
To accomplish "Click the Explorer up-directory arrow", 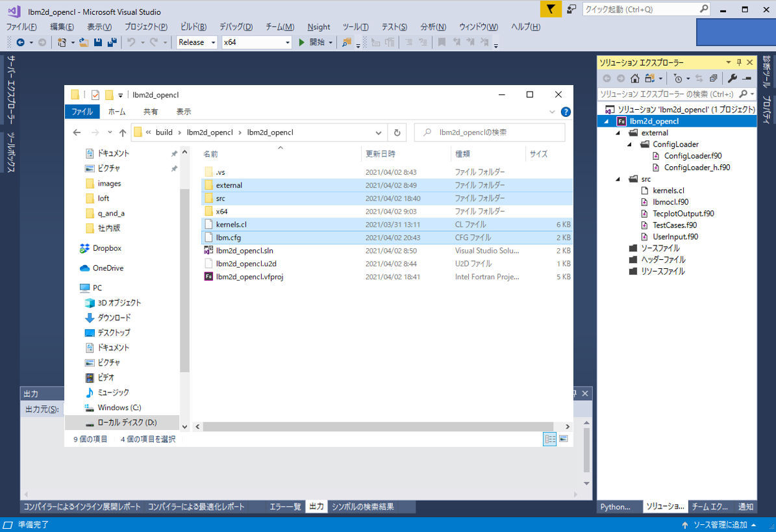I will (x=123, y=133).
